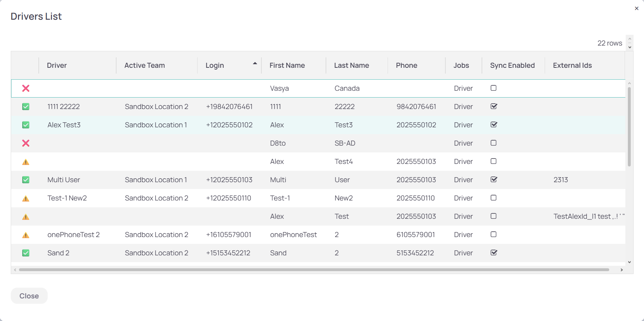Screen dimensions: 644x321
Task: Sort table by First Name header
Action: 287,65
